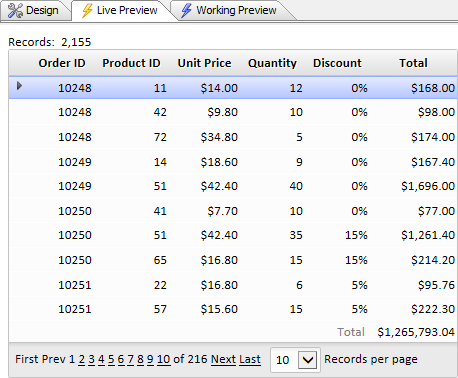The height and width of the screenshot is (378, 458).
Task: Click the Records: 2,155 count label
Action: 50,42
